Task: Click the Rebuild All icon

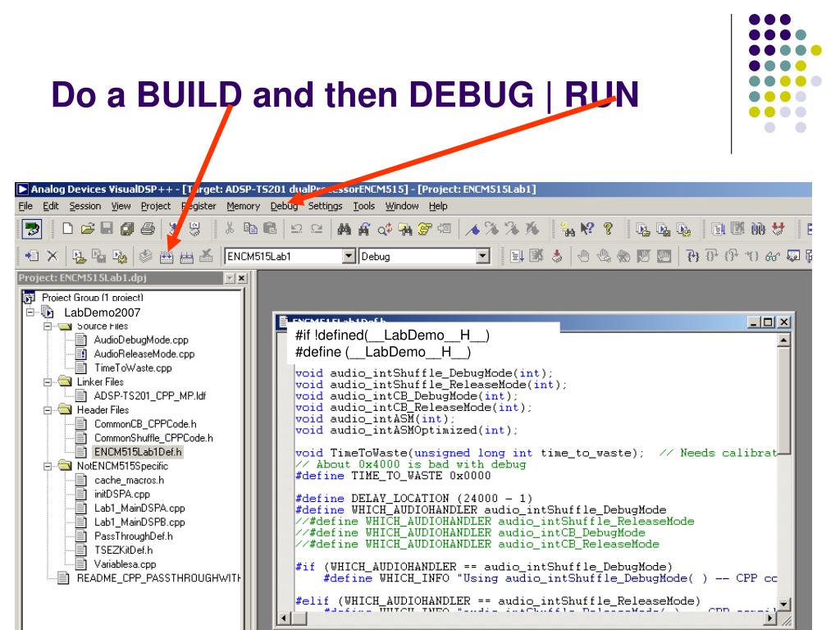Action: [186, 257]
